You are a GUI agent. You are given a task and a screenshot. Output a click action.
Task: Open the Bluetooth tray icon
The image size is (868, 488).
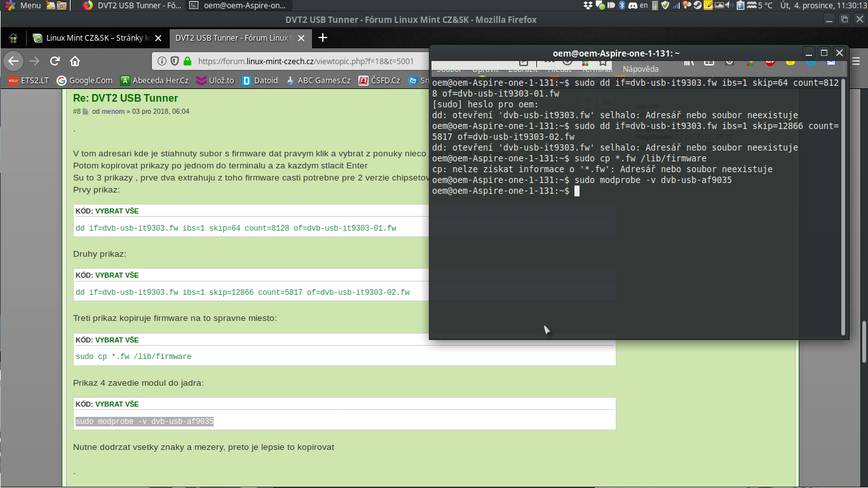pyautogui.click(x=622, y=5)
